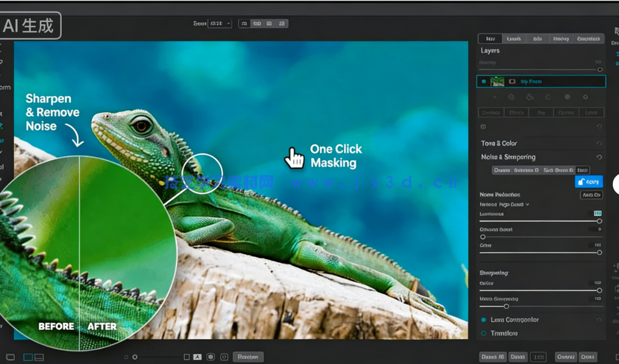Open the zoom dropdown in the top toolbar

coord(220,24)
